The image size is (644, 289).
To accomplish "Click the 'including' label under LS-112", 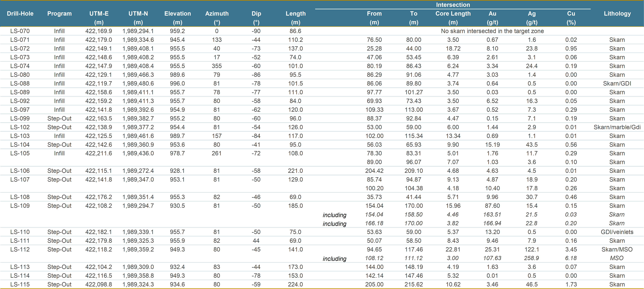I will point(335,259).
